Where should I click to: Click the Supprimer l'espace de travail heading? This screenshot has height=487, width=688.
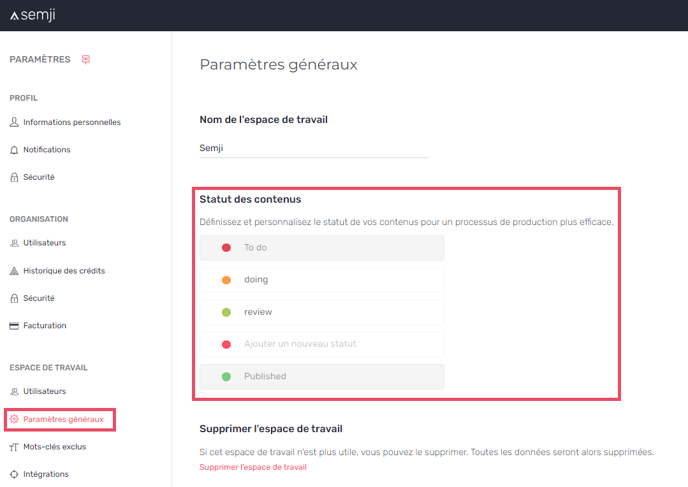[271, 429]
